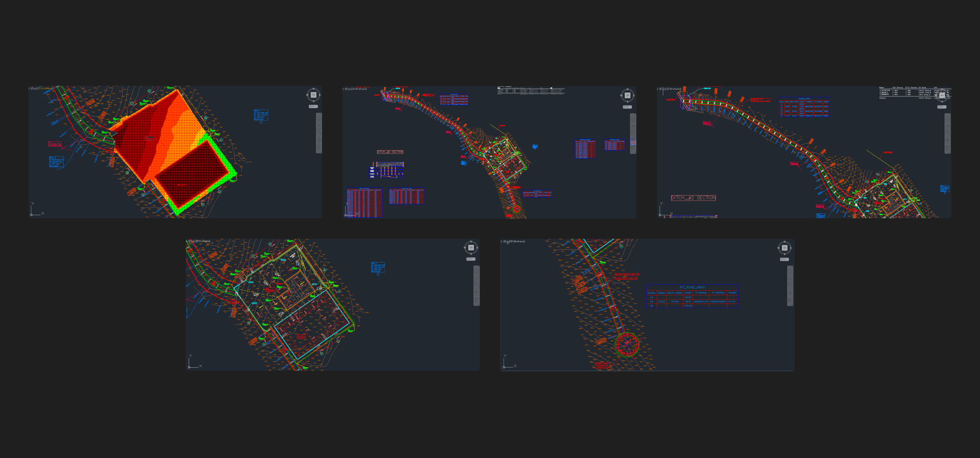The height and width of the screenshot is (458, 980).
Task: Click the red circular turnaround at the road end
Action: (x=627, y=344)
